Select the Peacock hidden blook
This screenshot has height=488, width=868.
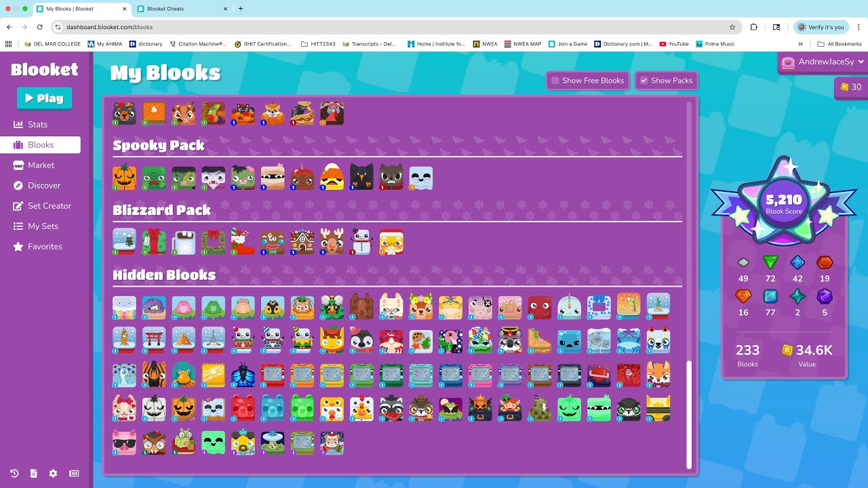click(124, 374)
